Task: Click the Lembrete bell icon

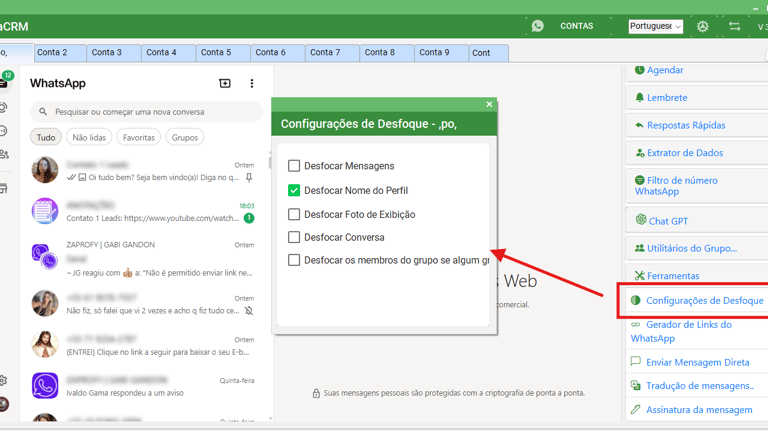Action: 639,97
